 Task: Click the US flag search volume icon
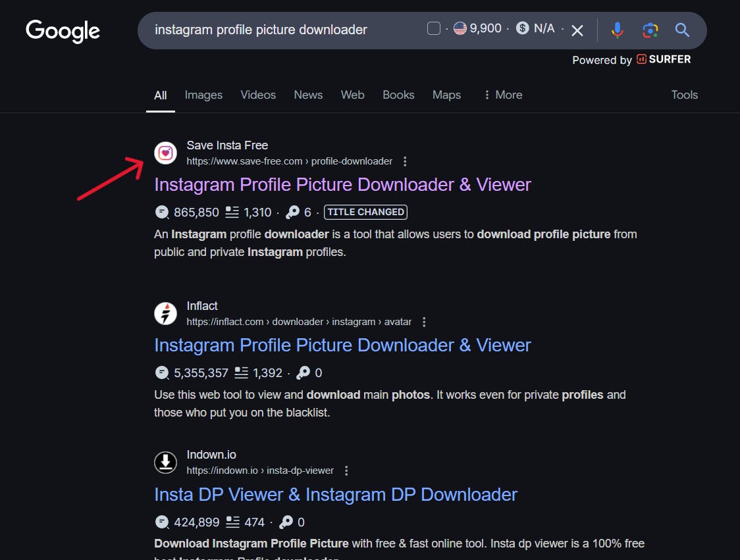(x=460, y=28)
